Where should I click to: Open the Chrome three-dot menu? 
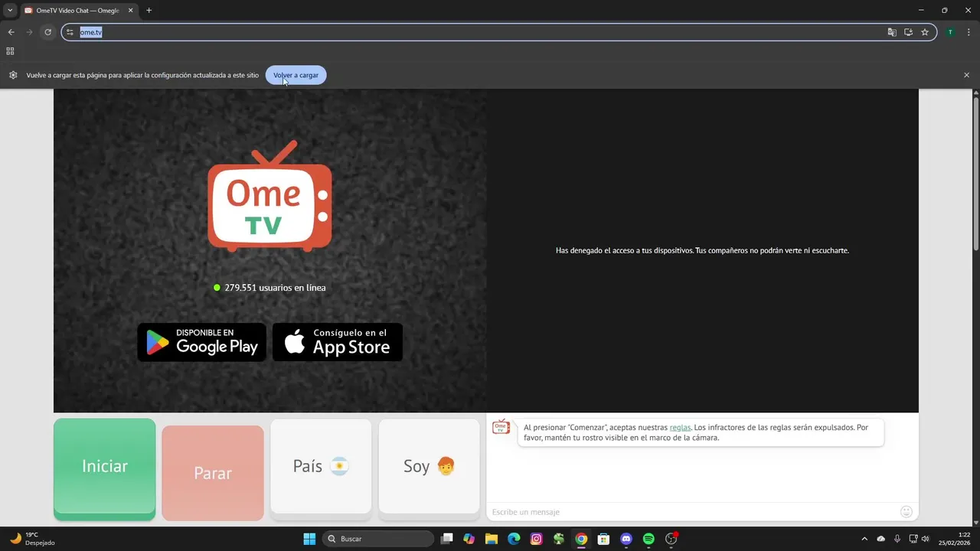click(969, 32)
